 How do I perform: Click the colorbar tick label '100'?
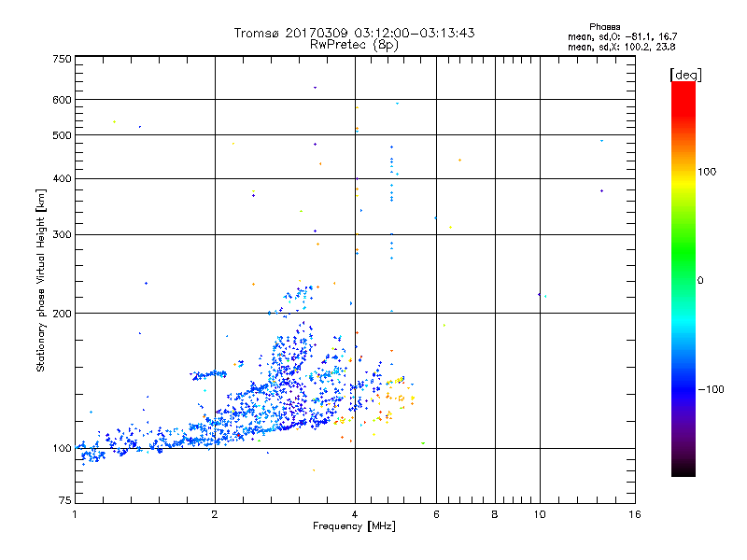click(x=707, y=172)
